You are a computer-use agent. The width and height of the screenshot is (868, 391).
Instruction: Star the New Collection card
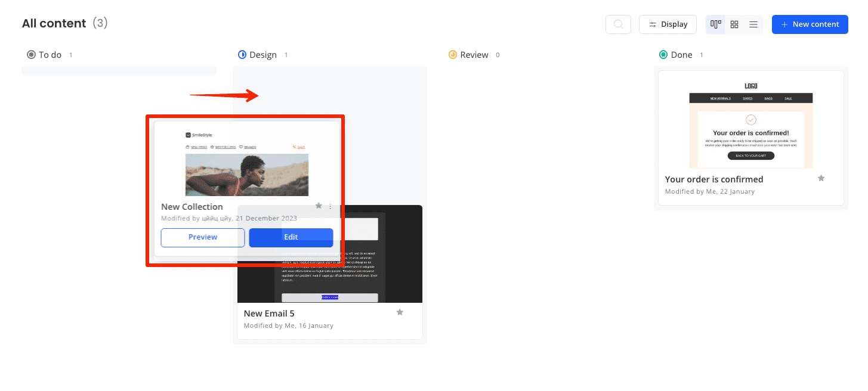coord(319,206)
